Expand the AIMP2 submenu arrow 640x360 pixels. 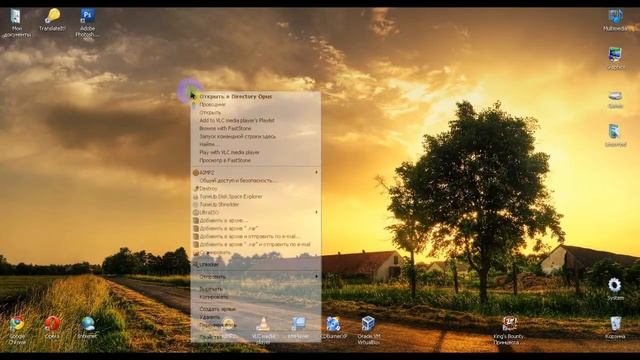point(316,172)
